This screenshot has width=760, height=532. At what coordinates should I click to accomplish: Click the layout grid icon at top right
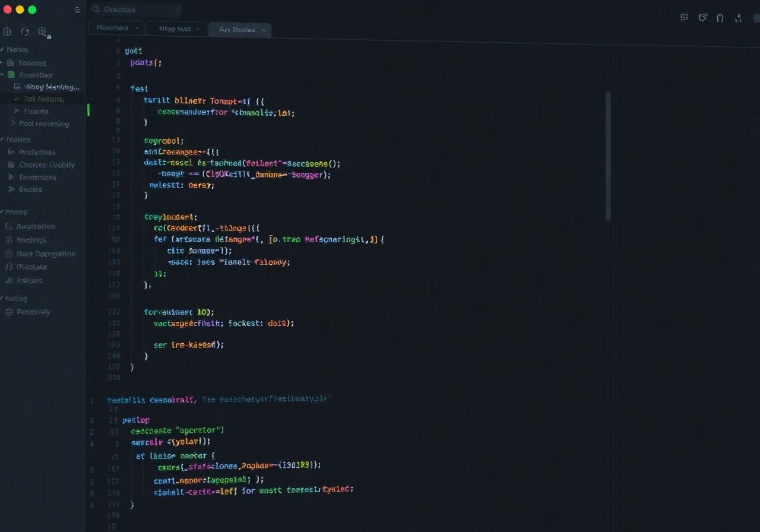(x=684, y=17)
